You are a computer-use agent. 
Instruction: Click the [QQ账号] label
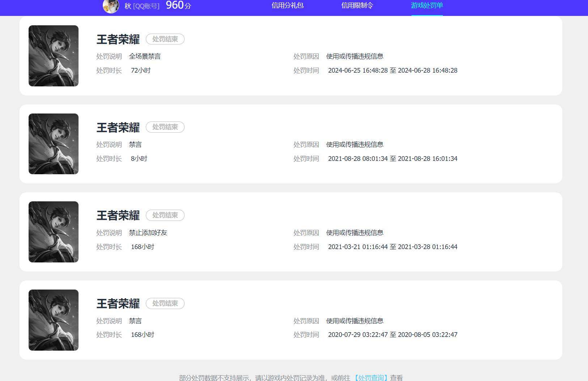click(146, 6)
